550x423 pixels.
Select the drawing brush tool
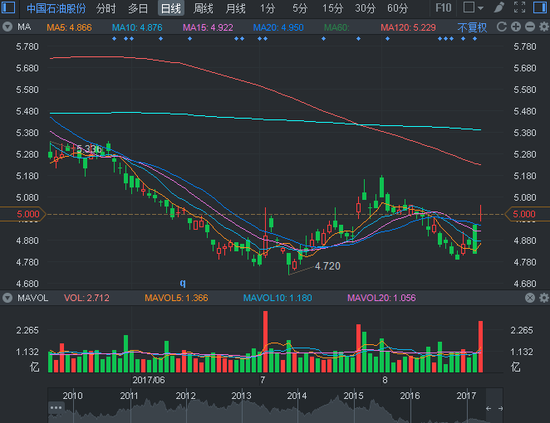pos(499,7)
